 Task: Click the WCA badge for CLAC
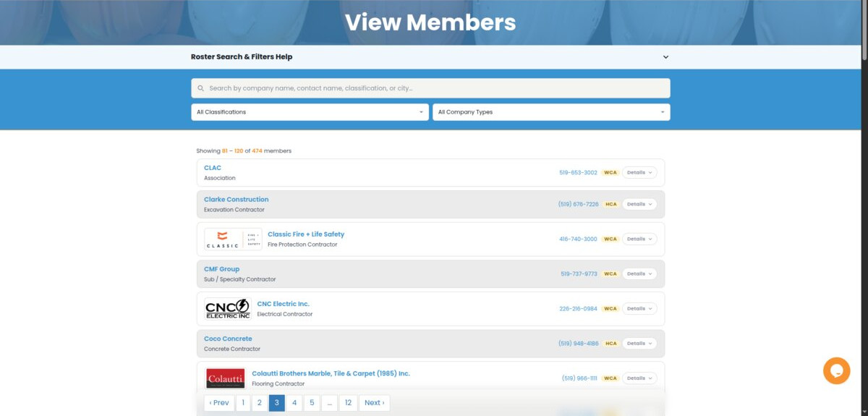(x=610, y=173)
